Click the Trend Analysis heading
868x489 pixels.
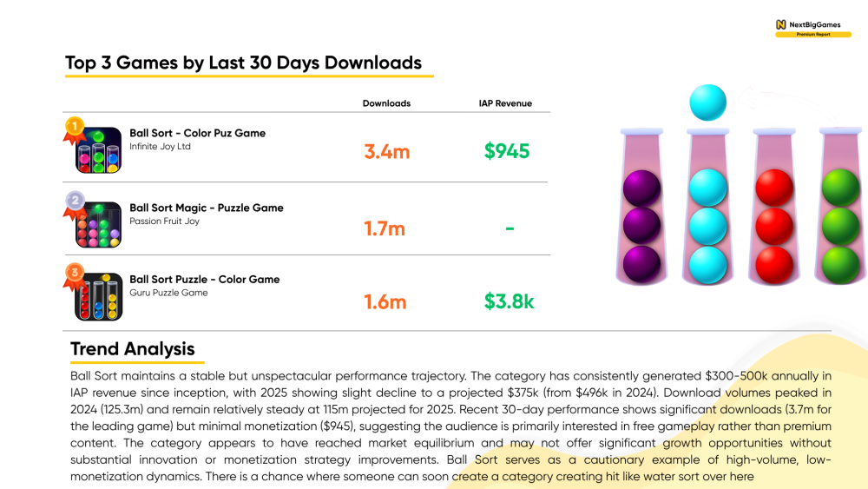click(x=132, y=349)
